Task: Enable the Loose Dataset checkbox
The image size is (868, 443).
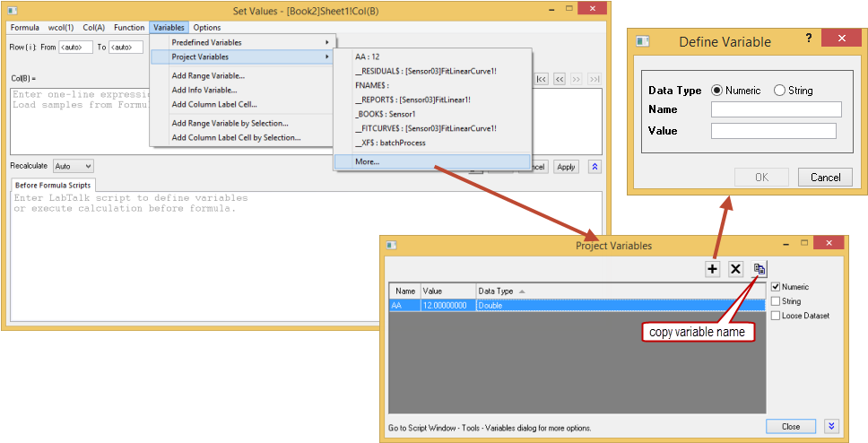Action: (x=776, y=316)
